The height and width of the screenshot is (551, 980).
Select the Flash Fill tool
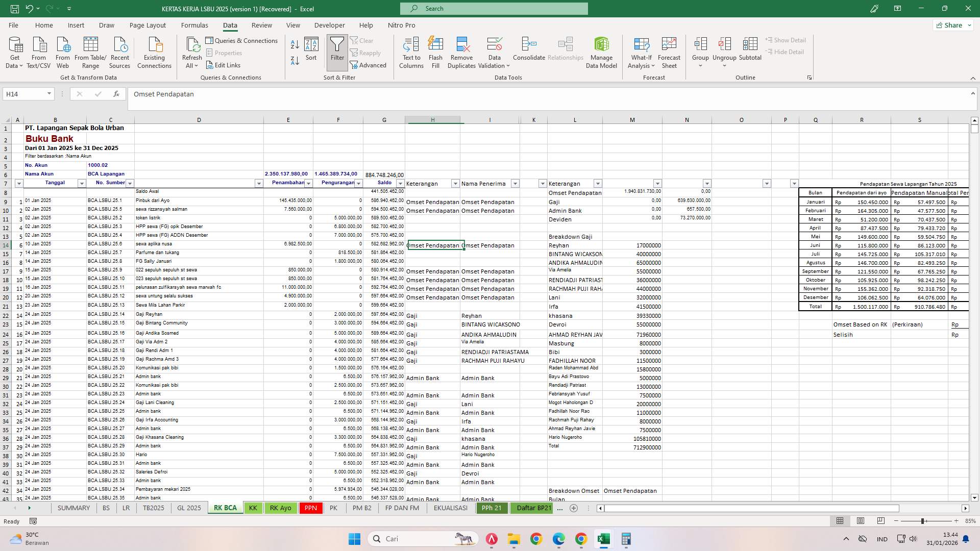click(435, 51)
